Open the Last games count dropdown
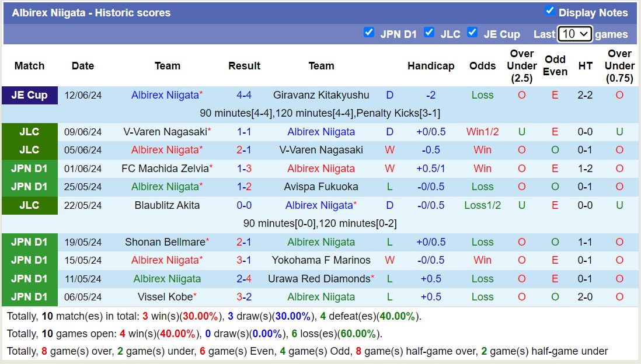Screen dimensions: 641x364 [574, 34]
